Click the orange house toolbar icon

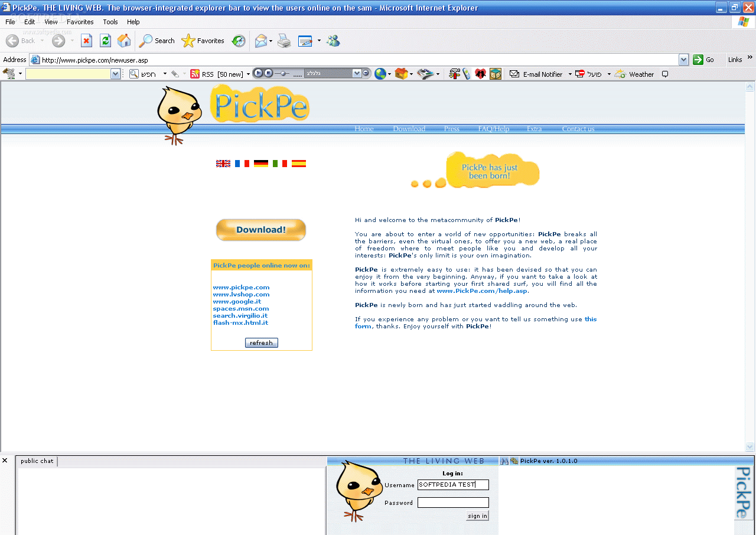402,74
